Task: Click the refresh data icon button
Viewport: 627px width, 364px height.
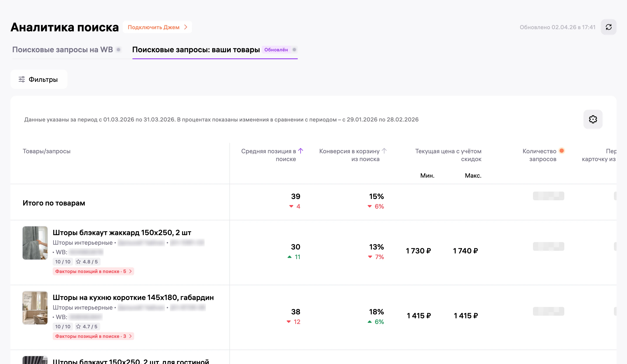Action: 608,27
